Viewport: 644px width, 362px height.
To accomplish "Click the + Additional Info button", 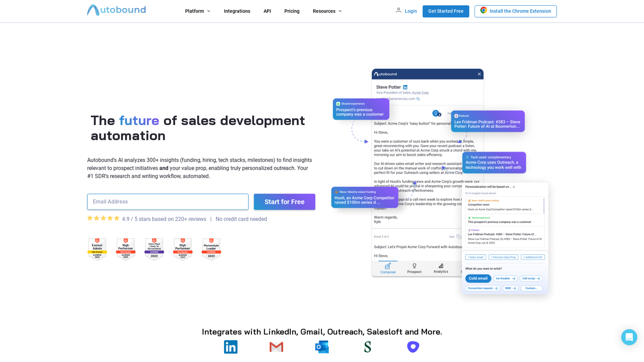I will [x=533, y=257].
